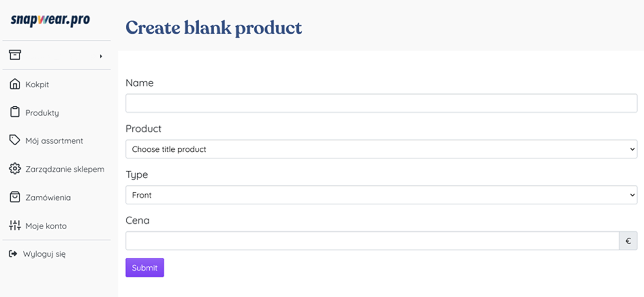This screenshot has height=297, width=644.
Task: Click the Wyloguj się logout icon
Action: [x=13, y=254]
